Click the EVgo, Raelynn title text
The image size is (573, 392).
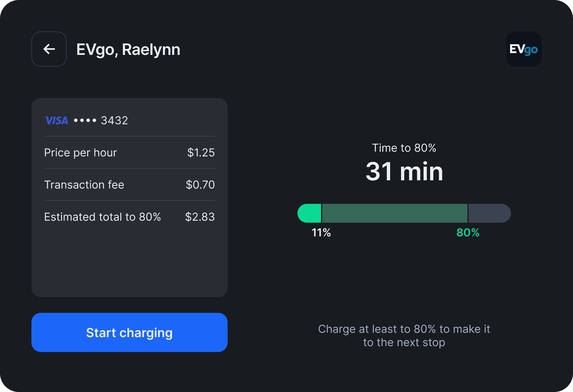pyautogui.click(x=129, y=49)
